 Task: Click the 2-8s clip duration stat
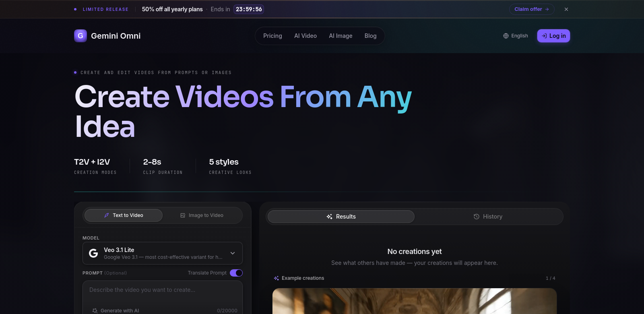[163, 166]
